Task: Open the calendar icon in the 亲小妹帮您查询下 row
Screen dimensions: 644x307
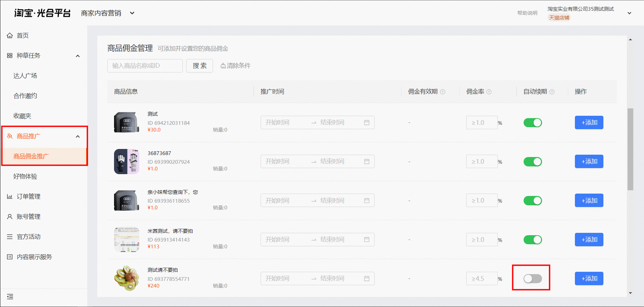Action: pos(367,201)
